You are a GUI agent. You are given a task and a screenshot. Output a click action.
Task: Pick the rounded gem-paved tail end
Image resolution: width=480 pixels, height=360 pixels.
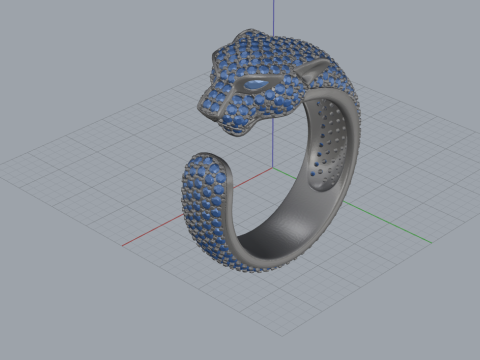[208, 200]
